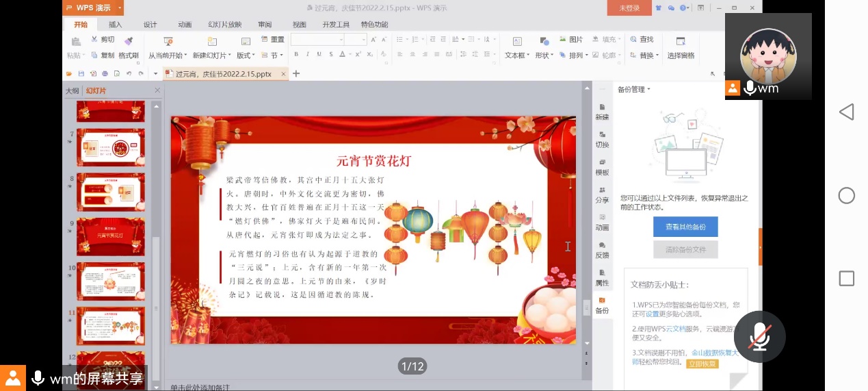
Task: Click the Cut (剪切) scissors icon
Action: point(95,40)
